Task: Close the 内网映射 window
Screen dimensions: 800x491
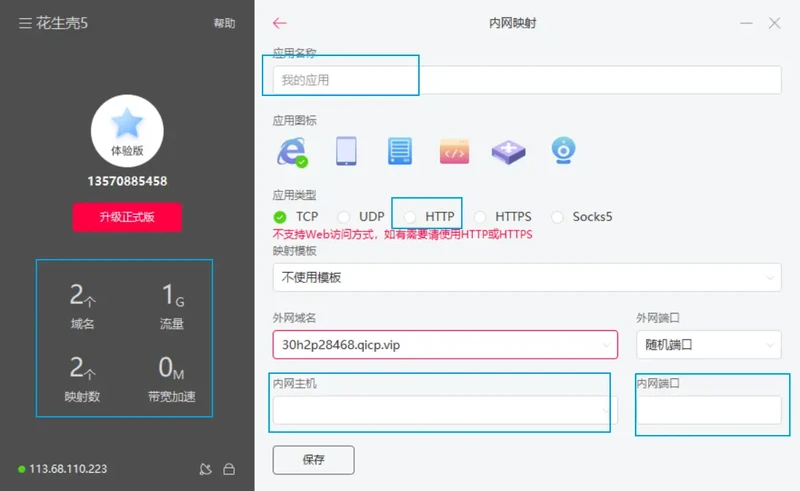Action: click(774, 23)
